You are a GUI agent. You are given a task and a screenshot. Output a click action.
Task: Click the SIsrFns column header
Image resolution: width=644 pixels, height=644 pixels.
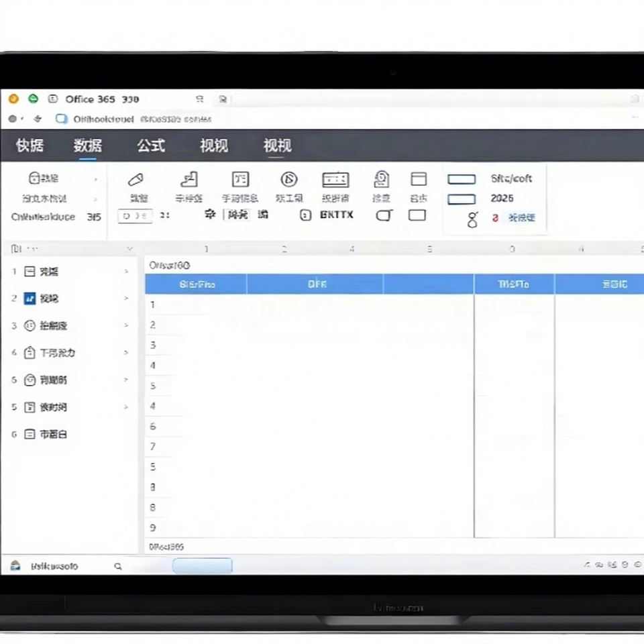click(197, 284)
